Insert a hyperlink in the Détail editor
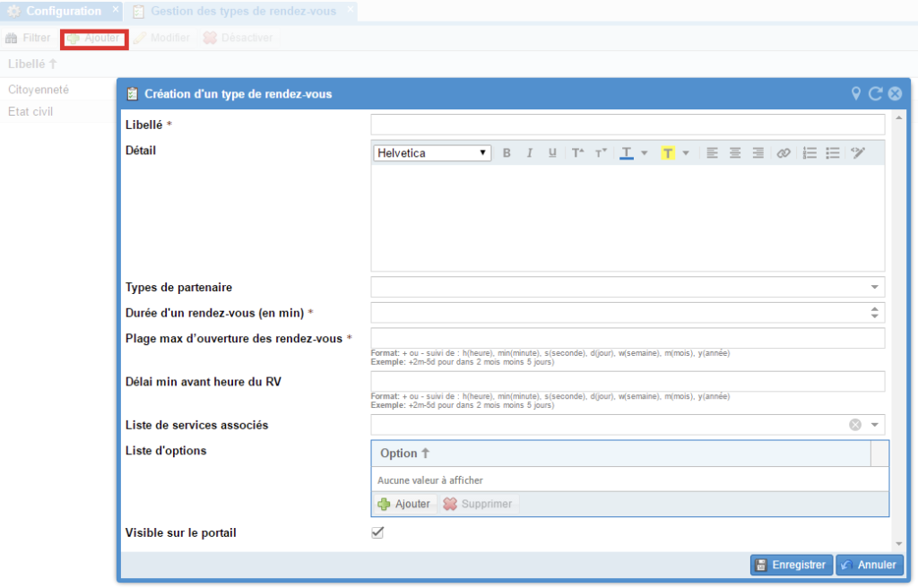The image size is (918, 588). coord(784,153)
